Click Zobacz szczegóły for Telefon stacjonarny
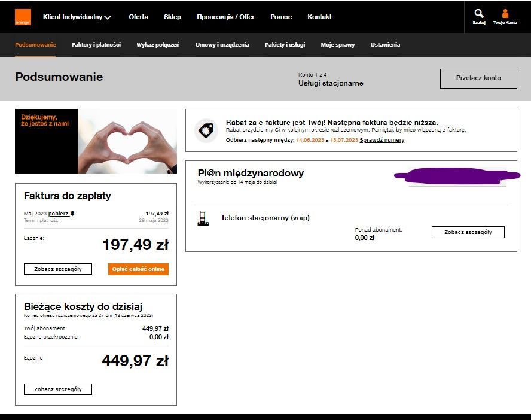The image size is (531, 420). [468, 232]
